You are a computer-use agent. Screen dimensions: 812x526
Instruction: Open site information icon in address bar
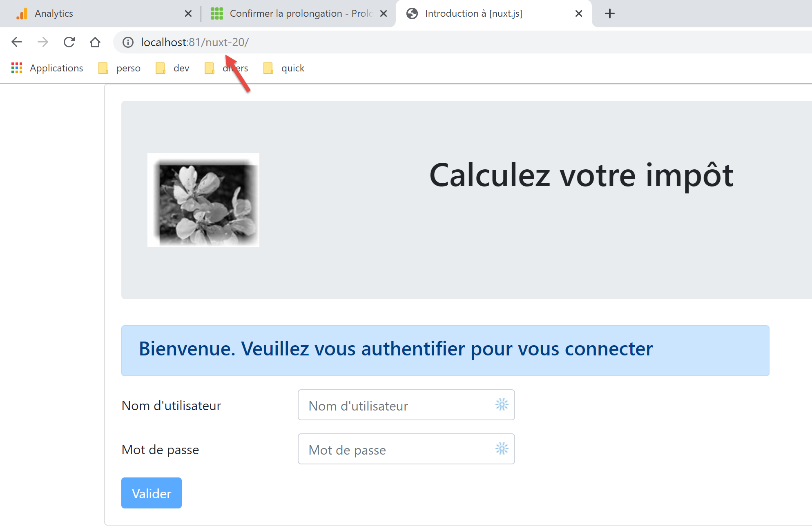[128, 42]
